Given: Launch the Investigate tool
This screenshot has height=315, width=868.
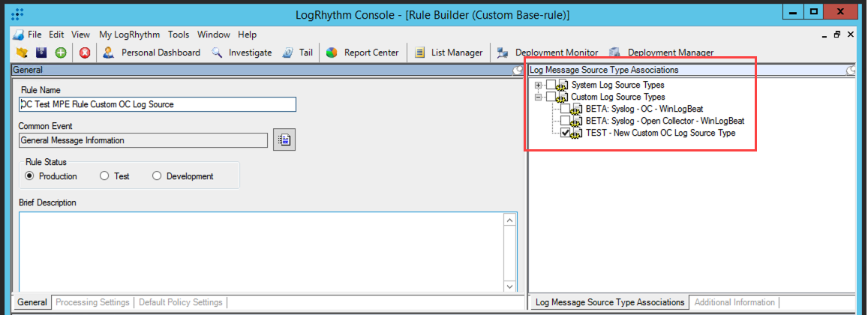Looking at the screenshot, I should point(242,52).
